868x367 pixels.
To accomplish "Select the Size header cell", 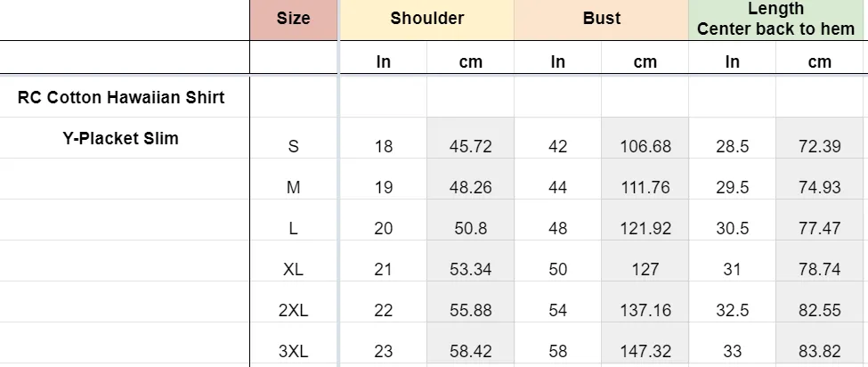I will (294, 20).
